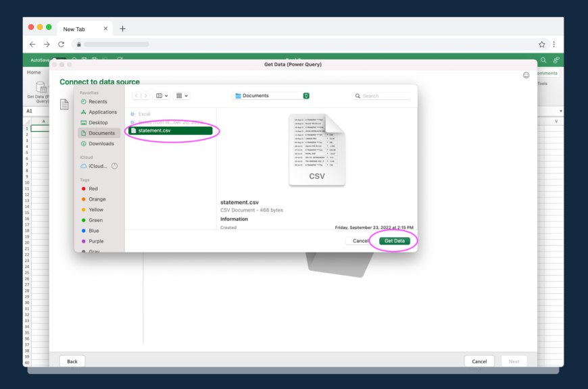This screenshot has height=389, width=588.
Task: Click the Get Data button
Action: [x=394, y=240]
